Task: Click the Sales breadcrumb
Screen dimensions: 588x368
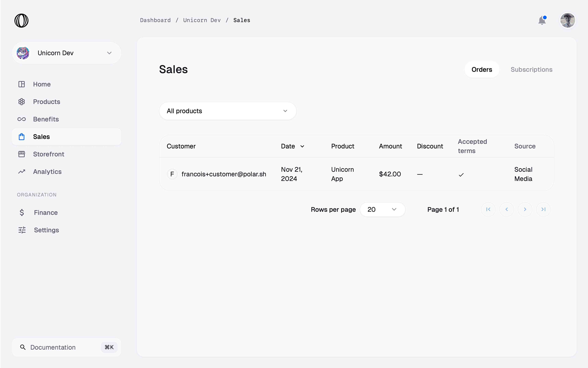Action: (x=242, y=20)
